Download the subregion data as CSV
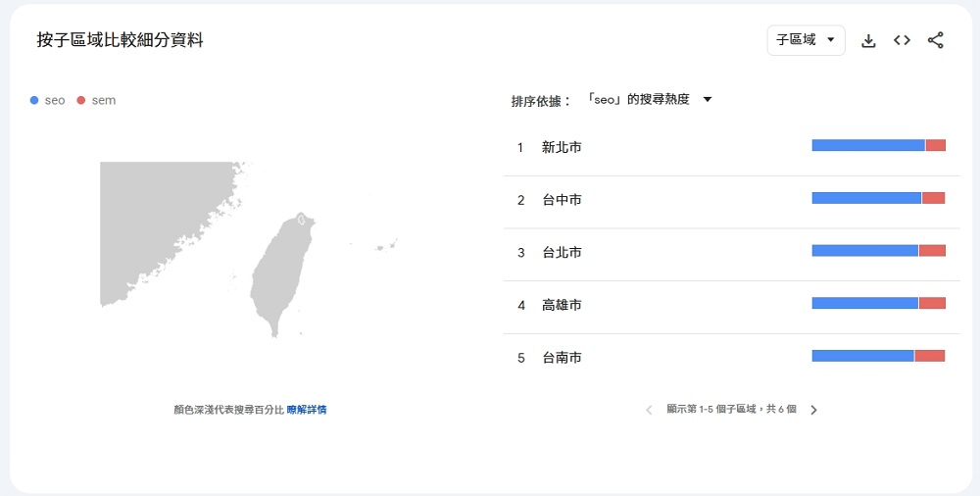The height and width of the screenshot is (496, 980). coord(868,40)
